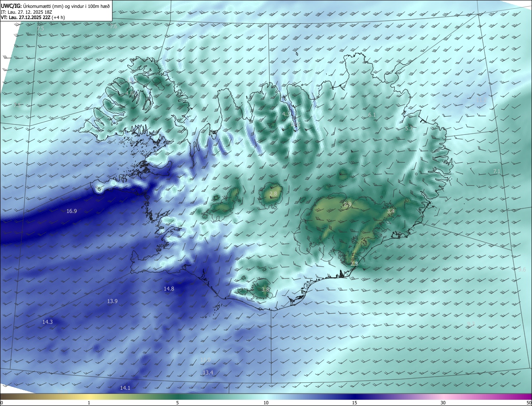Click the colorbar label 10
The image size is (532, 406).
pyautogui.click(x=266, y=403)
